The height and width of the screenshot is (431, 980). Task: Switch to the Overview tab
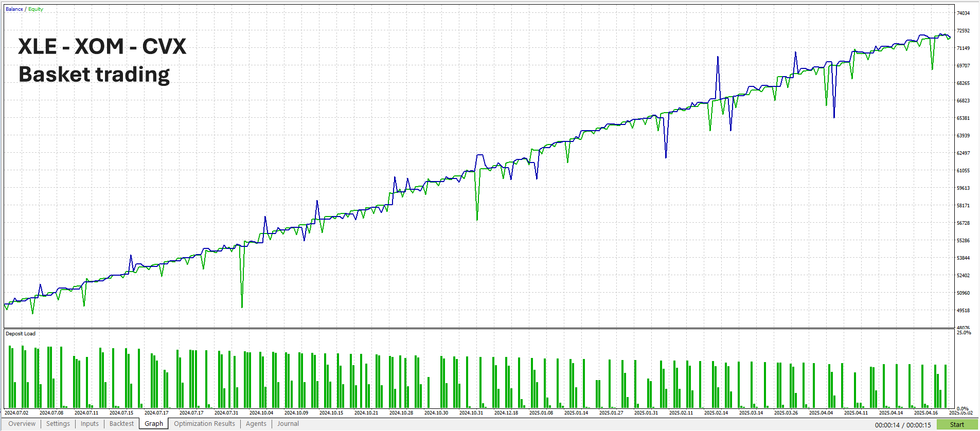(x=22, y=424)
